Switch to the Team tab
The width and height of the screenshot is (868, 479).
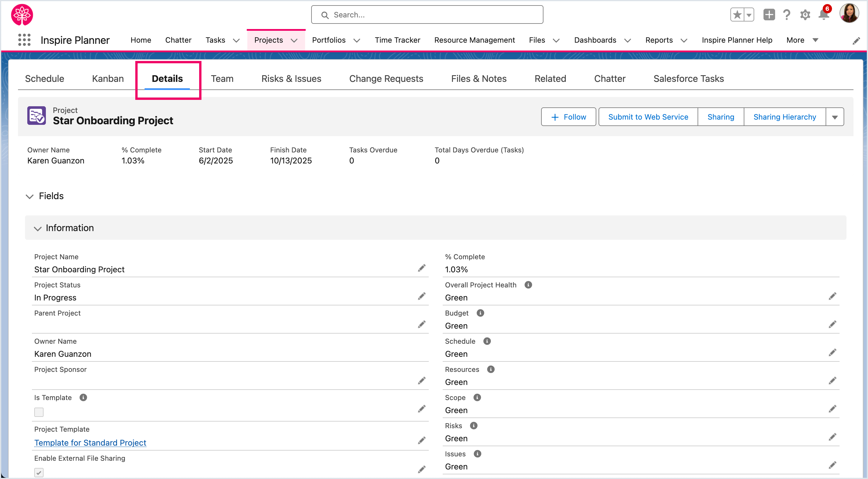coord(222,79)
